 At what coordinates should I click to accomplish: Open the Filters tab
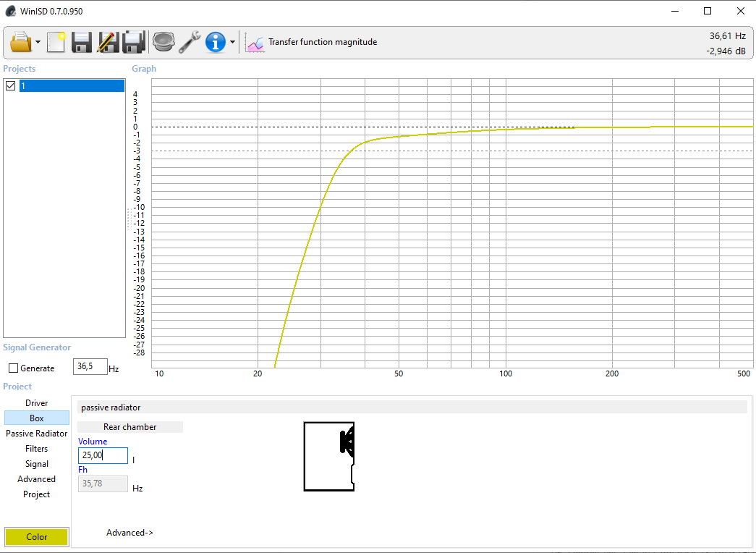click(x=37, y=449)
